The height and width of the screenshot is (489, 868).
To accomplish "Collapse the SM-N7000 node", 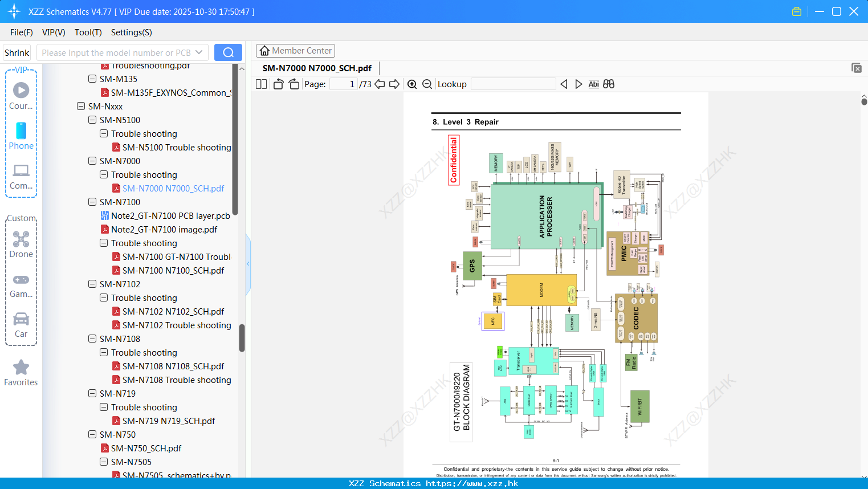I will point(92,161).
